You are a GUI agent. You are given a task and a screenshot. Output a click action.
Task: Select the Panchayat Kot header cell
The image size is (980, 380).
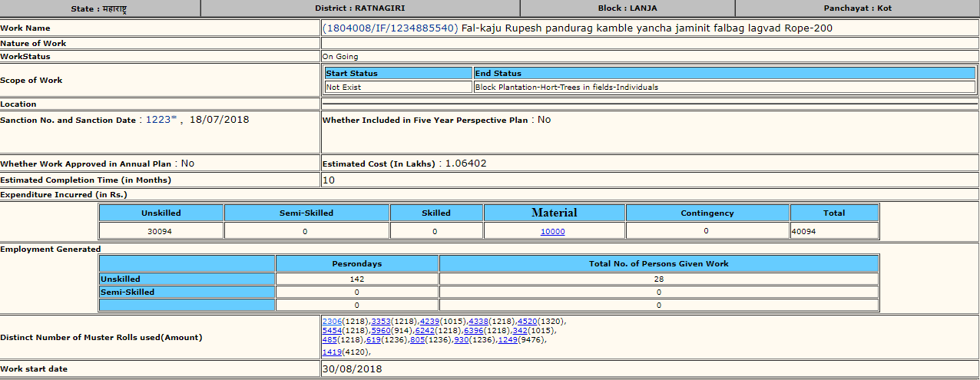pyautogui.click(x=857, y=8)
